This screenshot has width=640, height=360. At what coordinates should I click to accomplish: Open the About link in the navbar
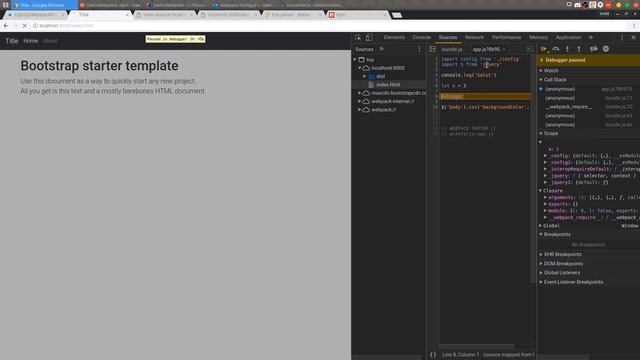50,41
